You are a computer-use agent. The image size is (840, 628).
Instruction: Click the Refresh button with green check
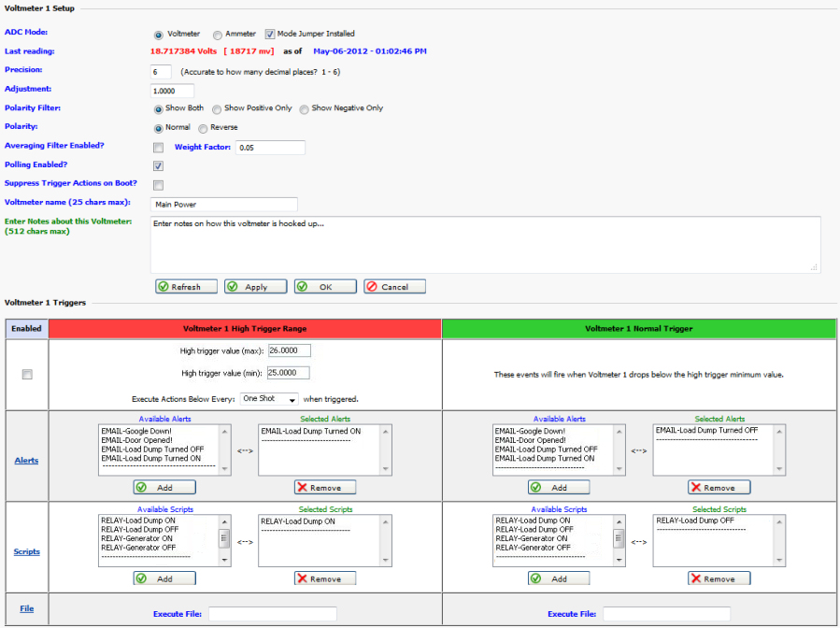[x=185, y=287]
